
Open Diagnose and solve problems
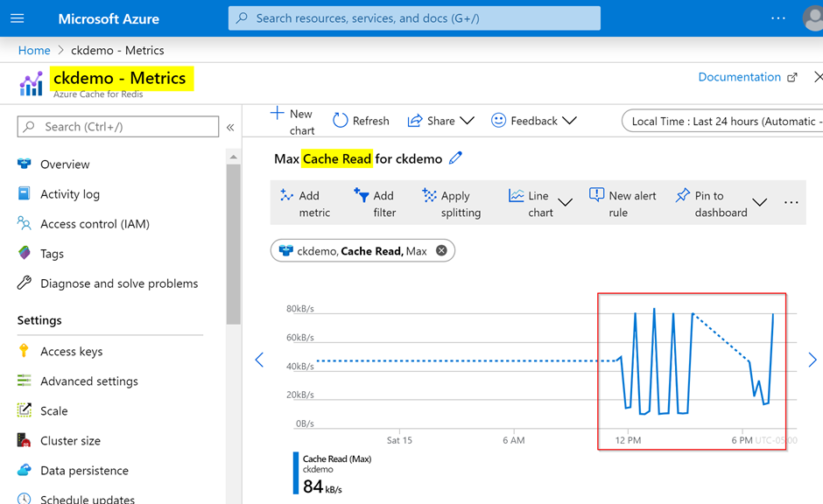(x=119, y=283)
